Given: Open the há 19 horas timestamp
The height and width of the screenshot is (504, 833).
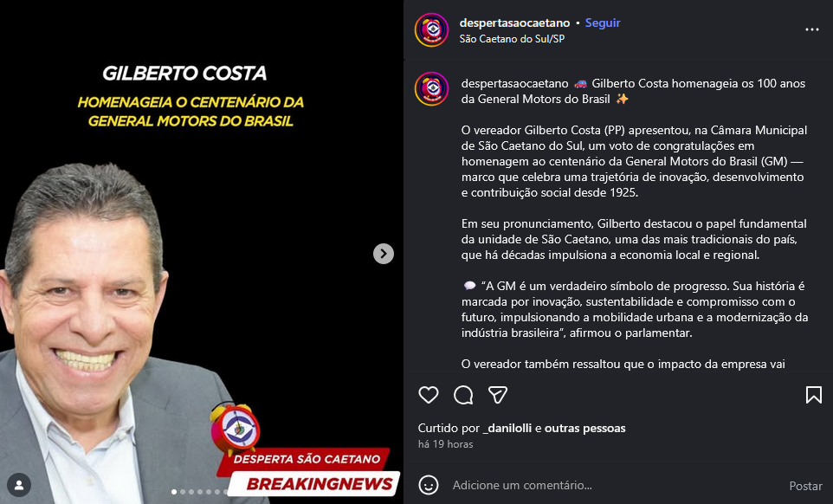Looking at the screenshot, I should (445, 444).
